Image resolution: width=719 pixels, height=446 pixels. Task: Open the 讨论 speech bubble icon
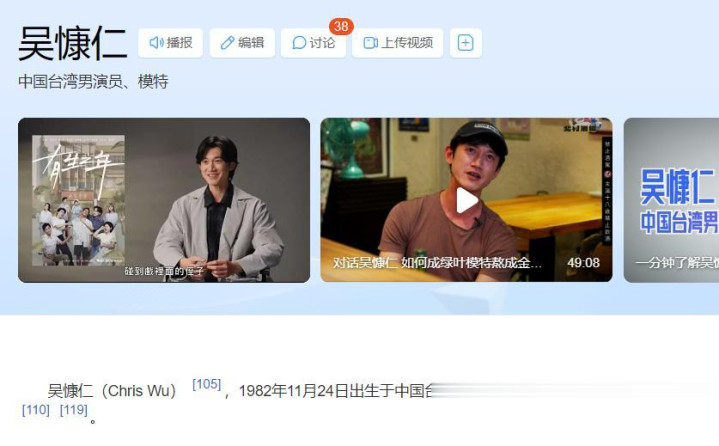click(299, 43)
